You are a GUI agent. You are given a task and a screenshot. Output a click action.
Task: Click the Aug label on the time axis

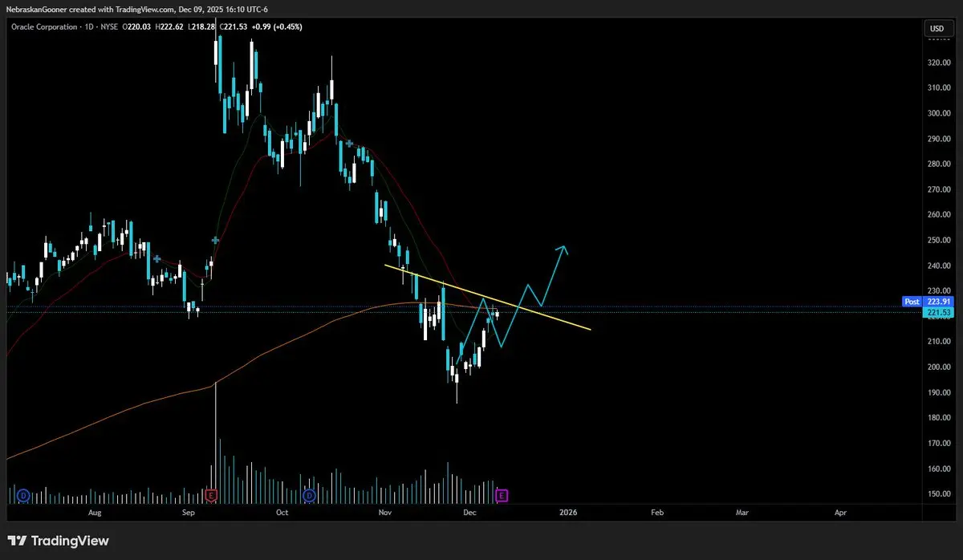pos(95,511)
